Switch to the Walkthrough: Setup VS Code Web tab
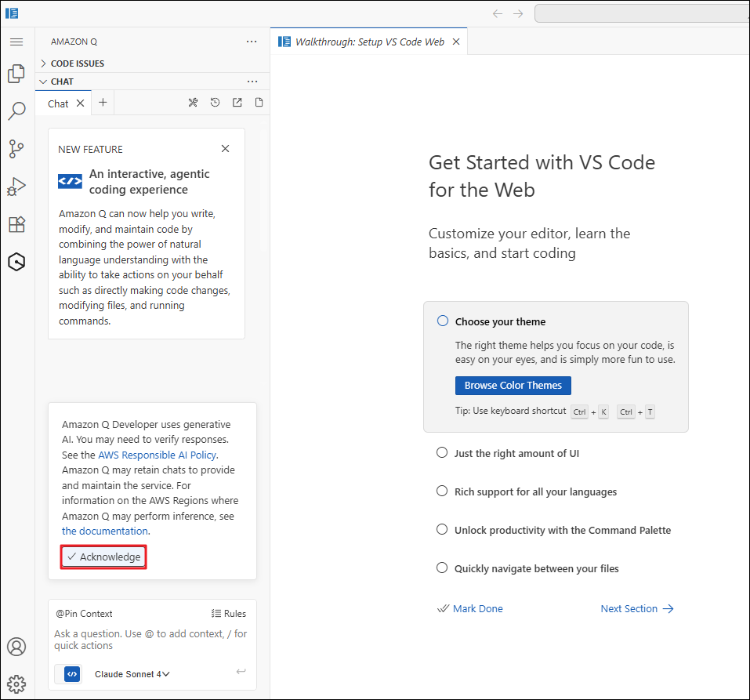750x700 pixels. tap(369, 42)
